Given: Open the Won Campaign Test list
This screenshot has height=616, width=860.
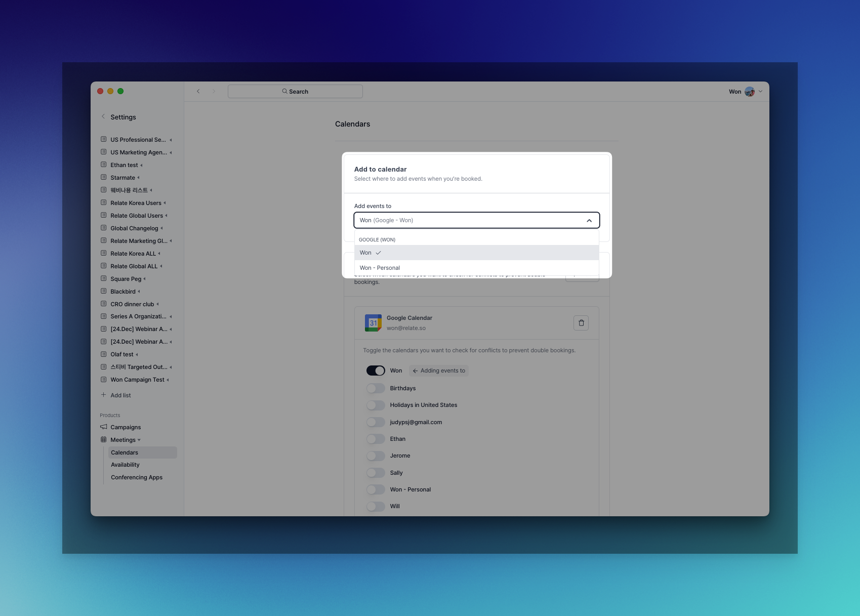Looking at the screenshot, I should point(137,380).
